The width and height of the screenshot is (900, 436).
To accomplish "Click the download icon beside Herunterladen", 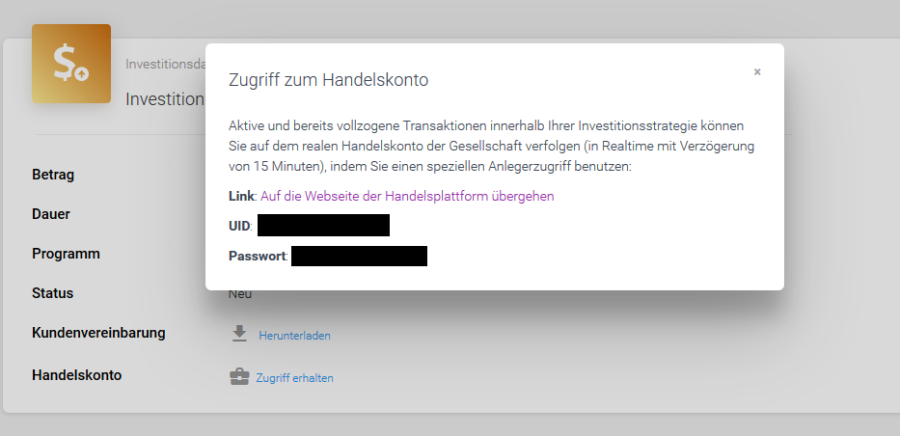I will [239, 334].
